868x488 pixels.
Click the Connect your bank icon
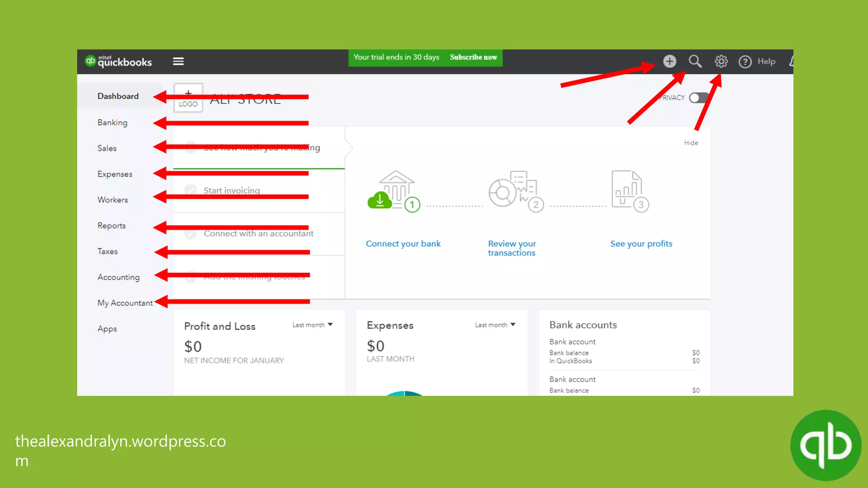[394, 191]
